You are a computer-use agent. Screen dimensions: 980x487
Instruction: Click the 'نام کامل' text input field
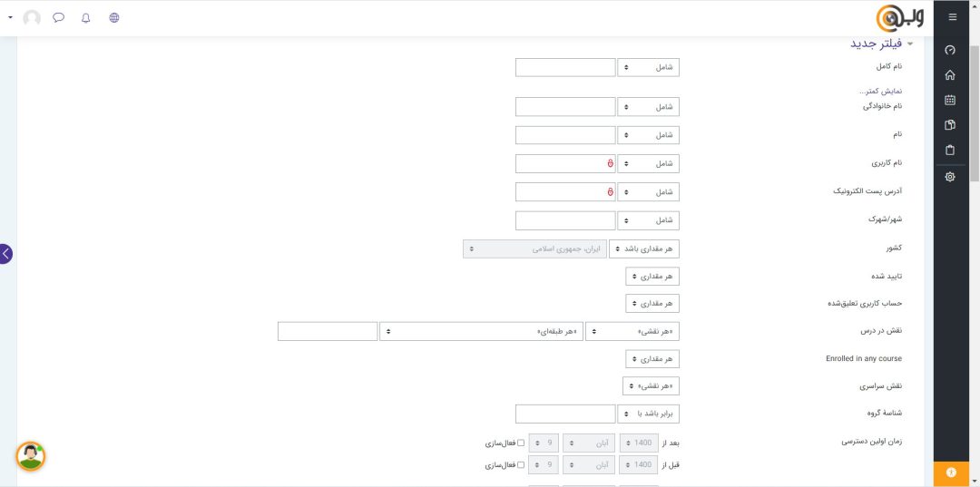[565, 67]
